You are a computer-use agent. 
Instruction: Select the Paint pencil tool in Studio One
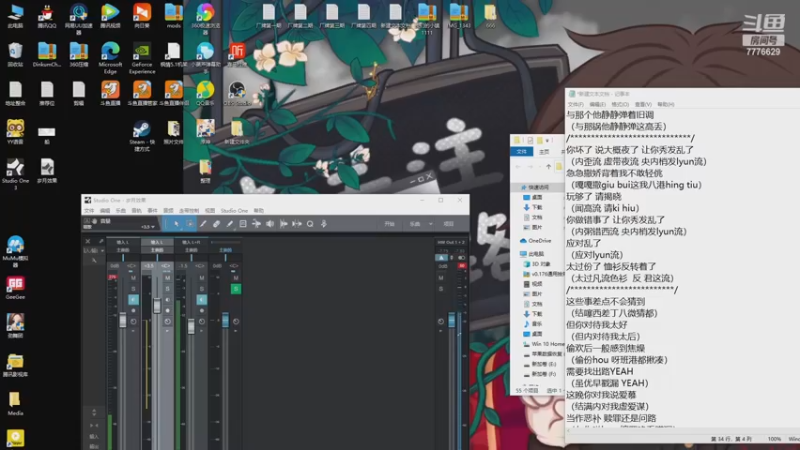(230, 224)
